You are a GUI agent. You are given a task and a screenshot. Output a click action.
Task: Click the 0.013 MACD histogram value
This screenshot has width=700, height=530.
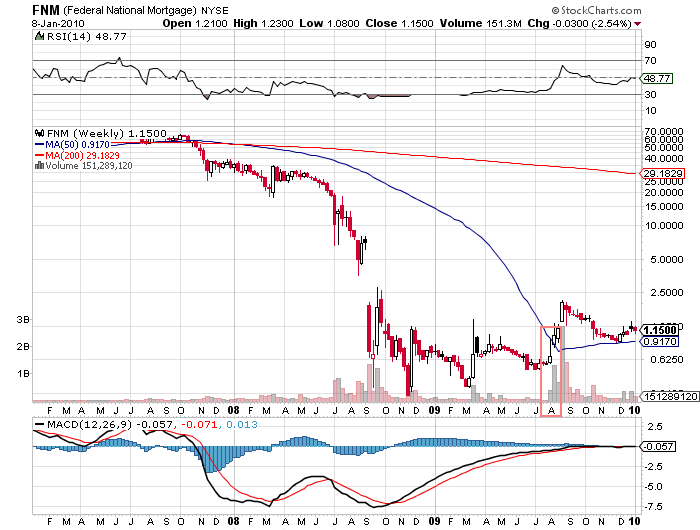pyautogui.click(x=242, y=424)
